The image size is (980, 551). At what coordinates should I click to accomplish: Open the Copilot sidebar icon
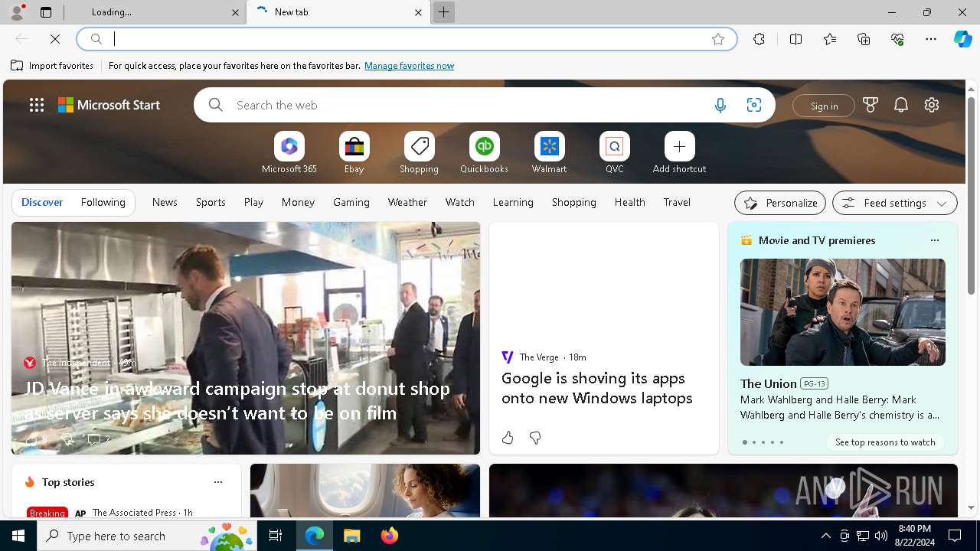[962, 39]
